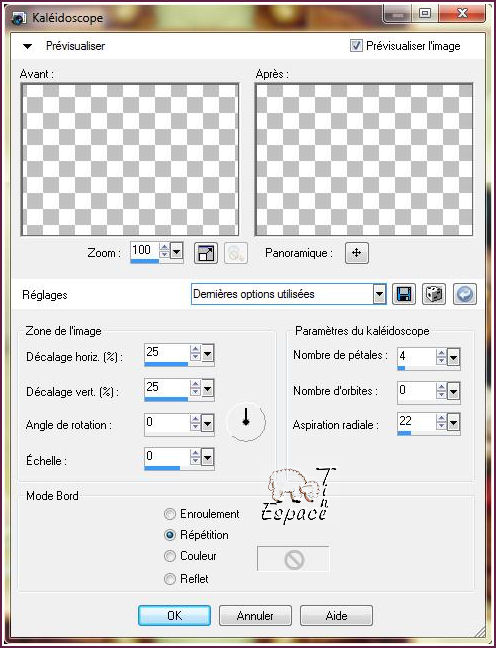Viewport: 496px width, 648px height.
Task: Click the Décalage horiz. value field
Action: (167, 352)
